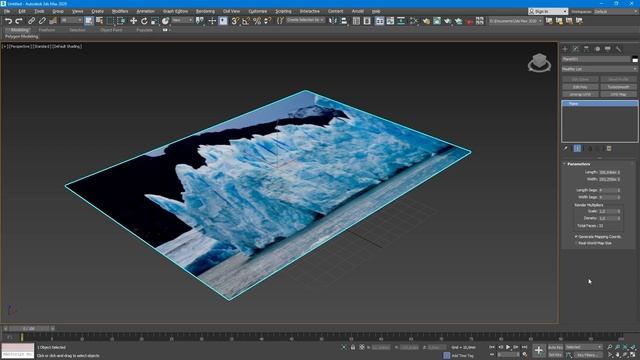Open the Scene Explorer toggle icon
This screenshot has width=640, height=360.
tap(356, 21)
